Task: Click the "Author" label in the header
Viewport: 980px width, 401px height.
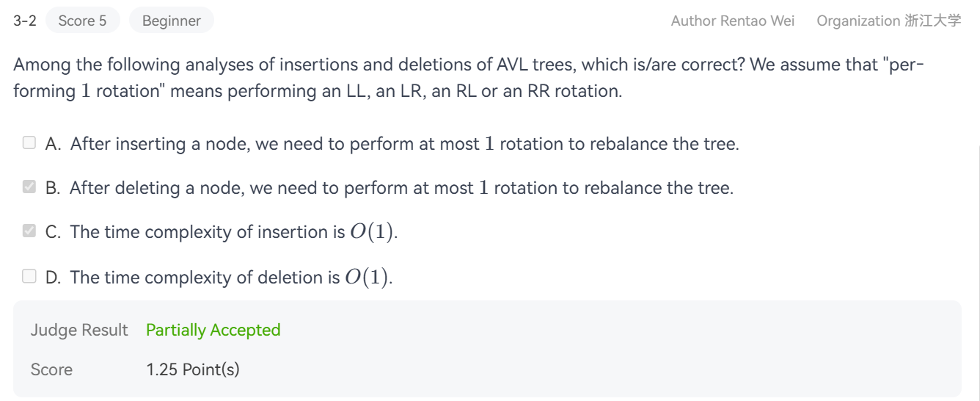Action: 693,21
